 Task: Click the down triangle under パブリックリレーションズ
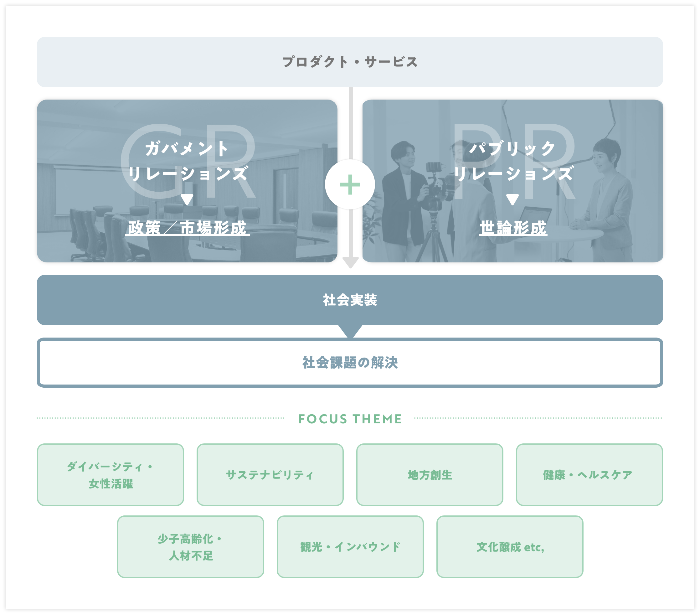click(x=512, y=199)
